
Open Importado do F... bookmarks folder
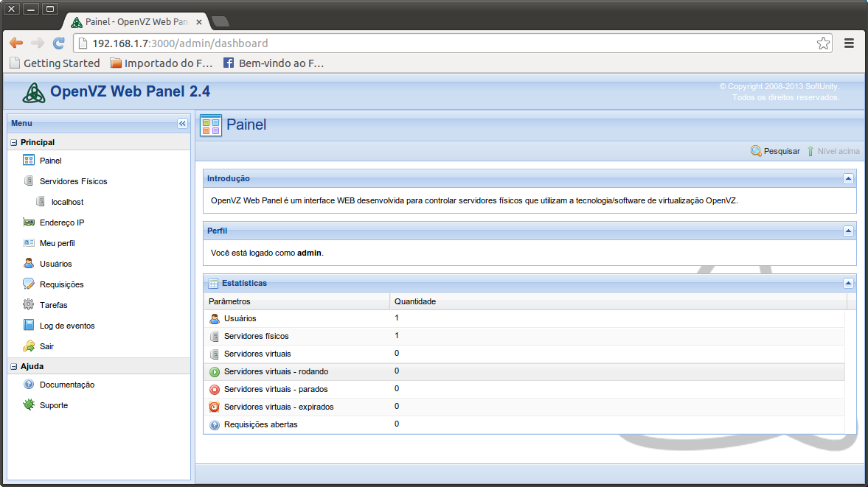161,63
